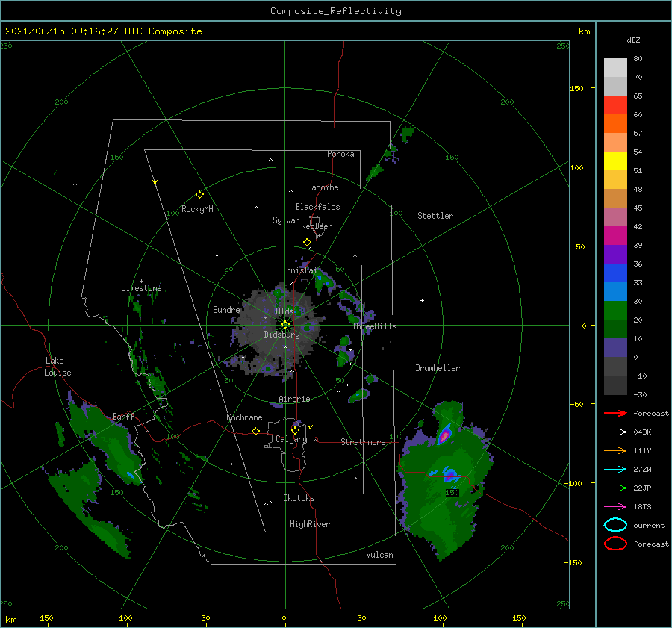This screenshot has height=628, width=672.
Task: Click the Limestone label
Action: click(x=141, y=288)
